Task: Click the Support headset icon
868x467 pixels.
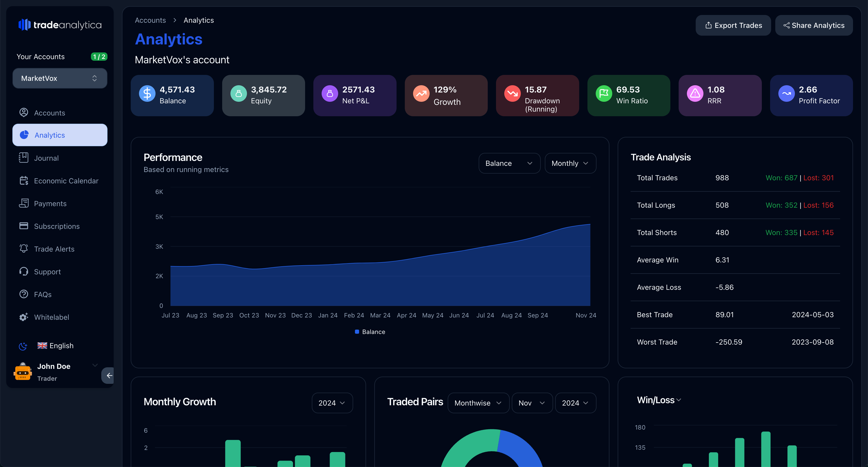Action: pyautogui.click(x=24, y=271)
